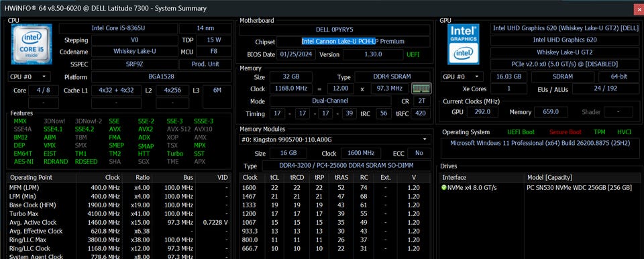Click the green NVMe drive status icon
This screenshot has width=644, height=259.
(x=443, y=187)
